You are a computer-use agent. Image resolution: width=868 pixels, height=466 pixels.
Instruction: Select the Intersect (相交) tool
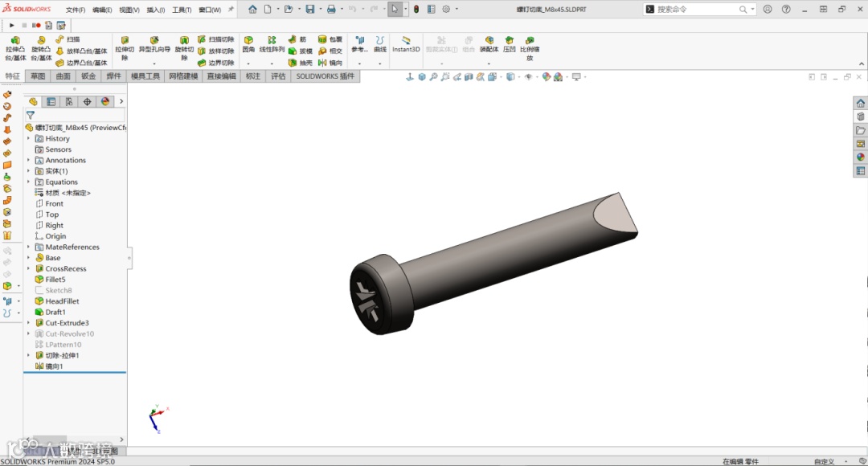tap(330, 51)
